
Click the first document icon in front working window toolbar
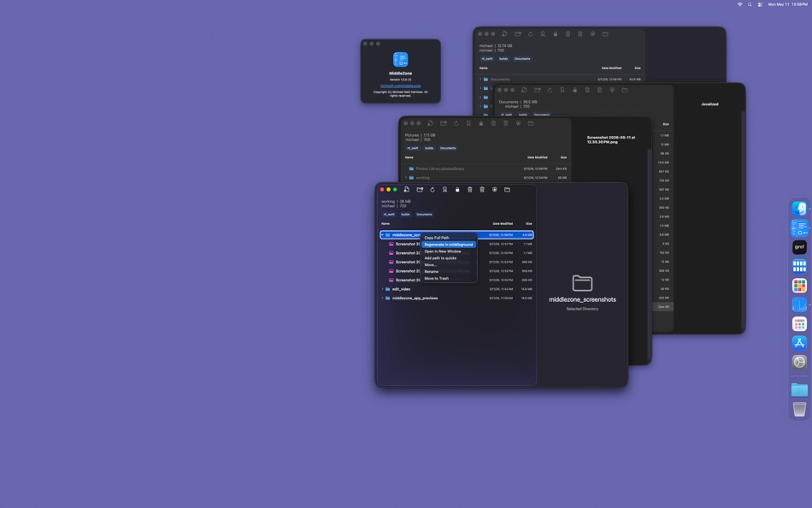coord(407,190)
